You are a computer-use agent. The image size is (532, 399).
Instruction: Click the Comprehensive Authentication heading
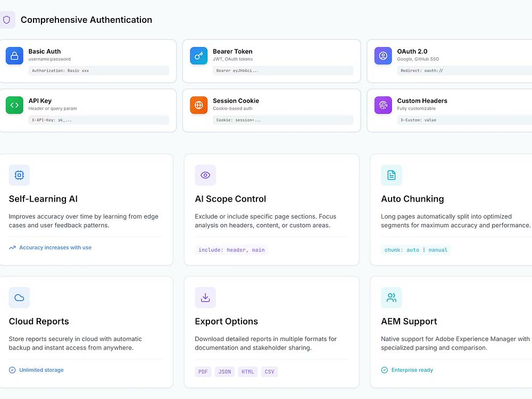87,20
